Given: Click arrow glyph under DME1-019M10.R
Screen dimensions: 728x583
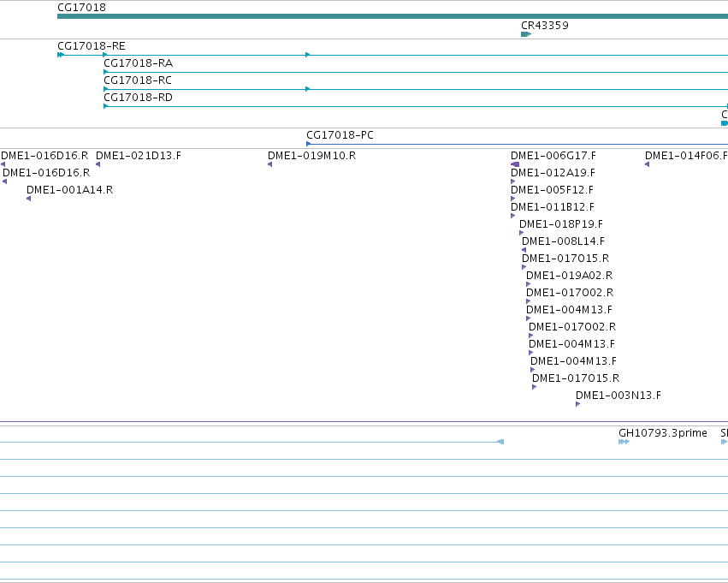Looking at the screenshot, I should tap(269, 164).
